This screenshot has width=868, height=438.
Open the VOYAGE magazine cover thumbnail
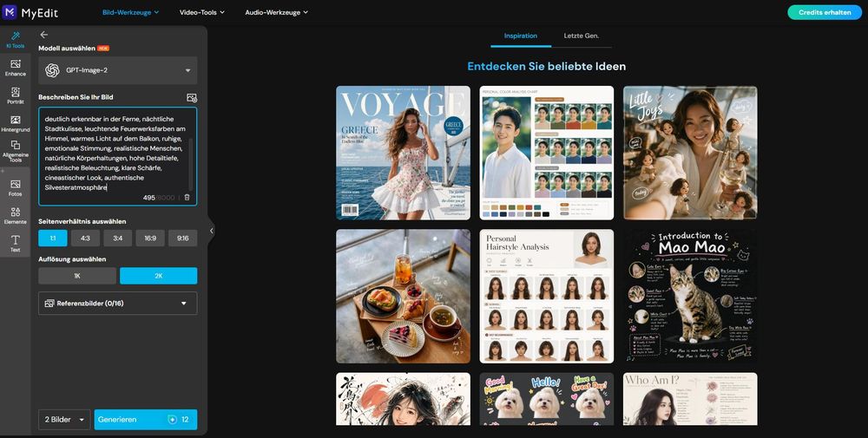click(x=403, y=153)
